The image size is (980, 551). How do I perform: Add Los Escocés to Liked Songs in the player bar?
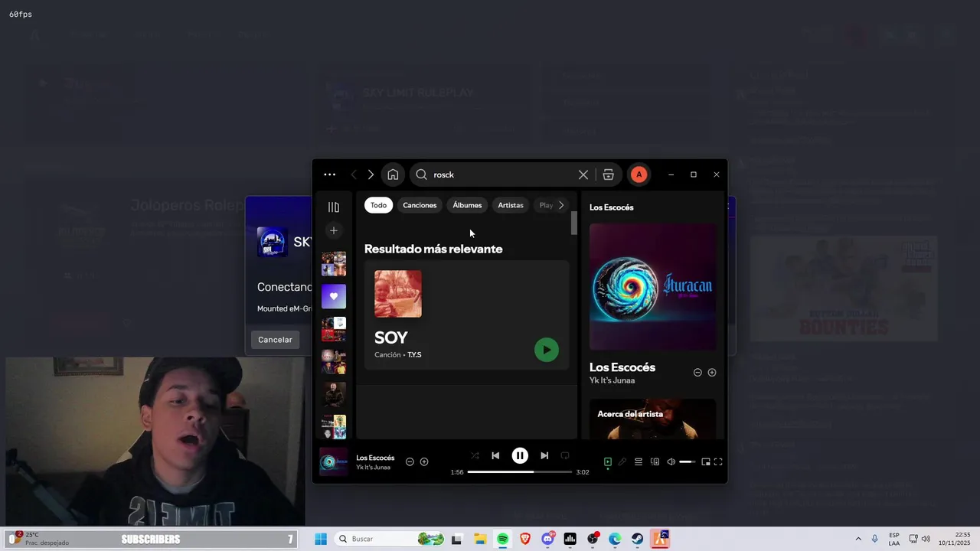424,461
